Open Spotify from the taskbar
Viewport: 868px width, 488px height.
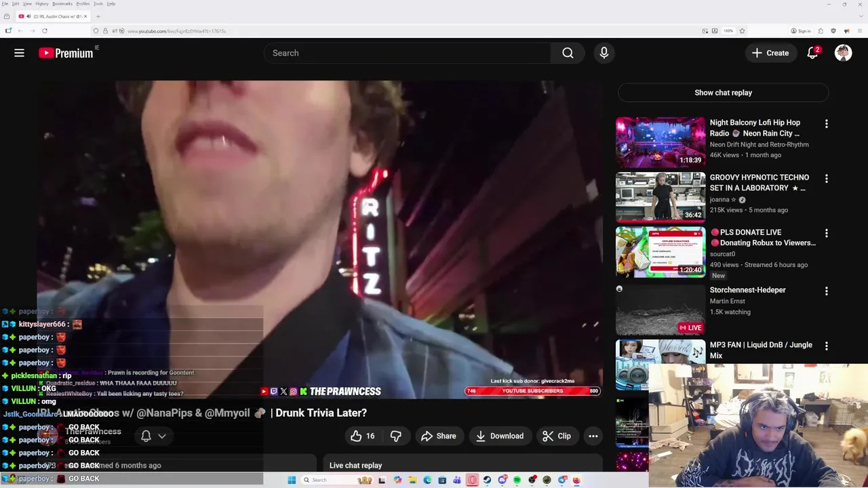[x=517, y=480]
